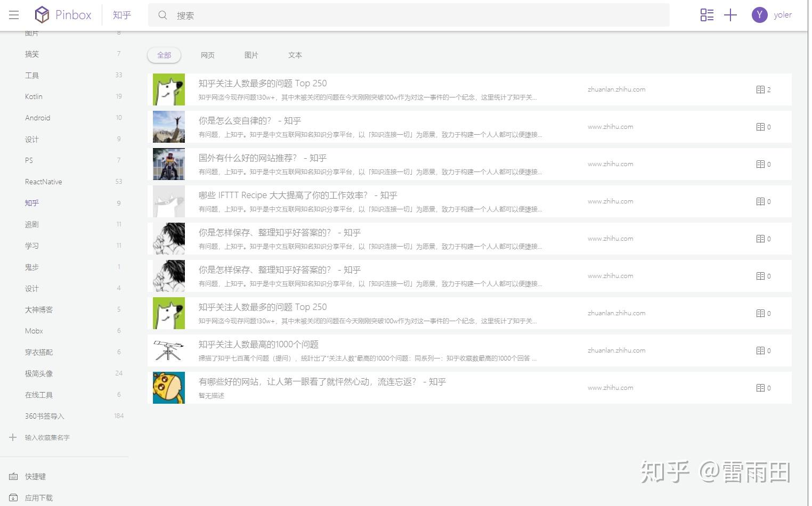This screenshot has width=812, height=506.
Task: Switch list layout view icon
Action: click(707, 15)
